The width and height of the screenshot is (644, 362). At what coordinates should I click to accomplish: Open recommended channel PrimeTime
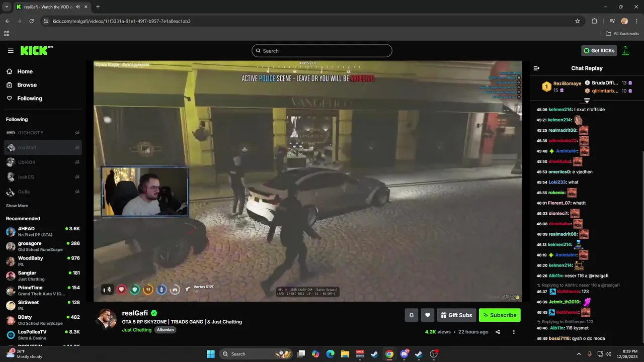pyautogui.click(x=43, y=291)
